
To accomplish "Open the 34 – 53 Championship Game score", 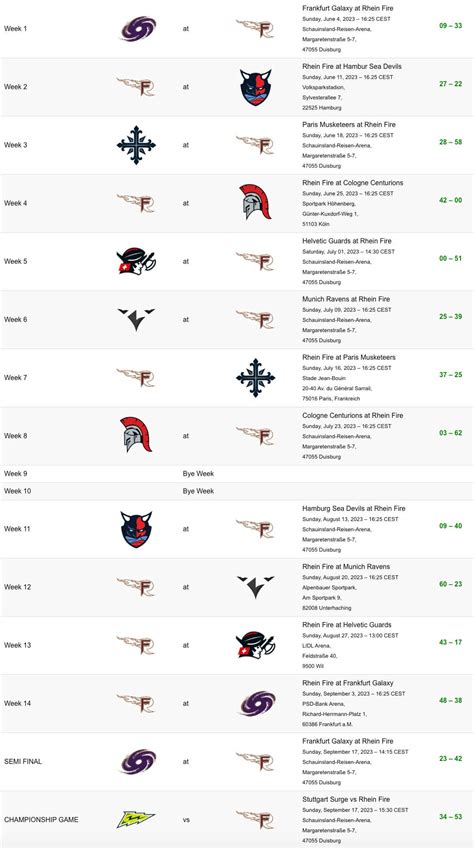I will coord(450,817).
